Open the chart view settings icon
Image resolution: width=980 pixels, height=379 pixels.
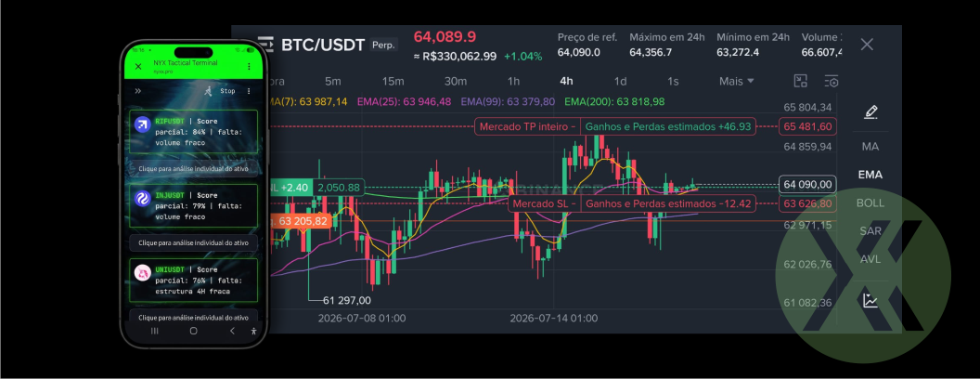pyautogui.click(x=831, y=81)
